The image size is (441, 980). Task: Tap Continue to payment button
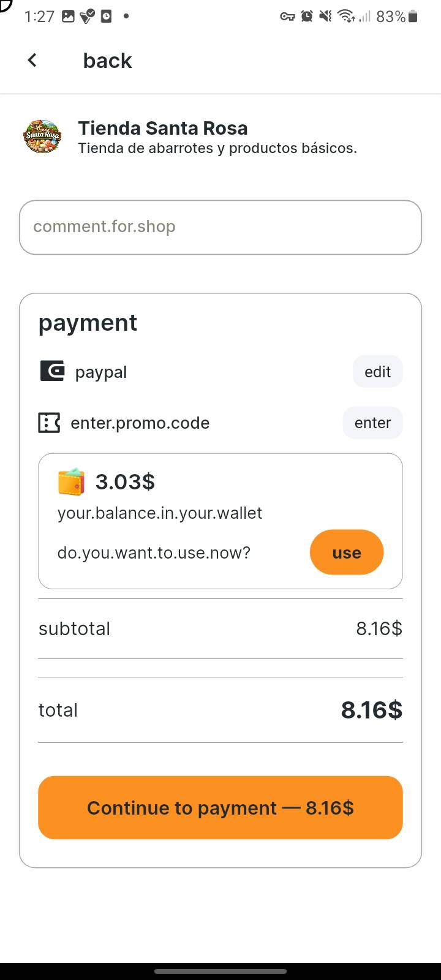[x=221, y=807]
